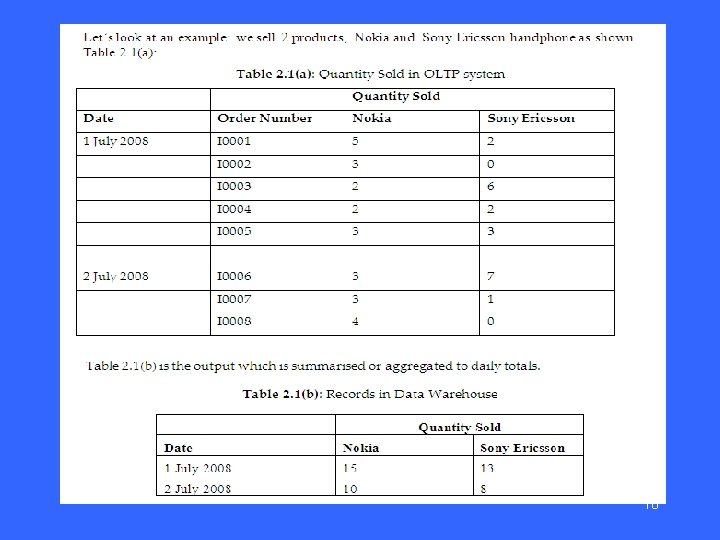Screen dimensions: 720x540
Task: Click the "Quantity Sold" header in the Data Warehouse table
Action: (460, 427)
